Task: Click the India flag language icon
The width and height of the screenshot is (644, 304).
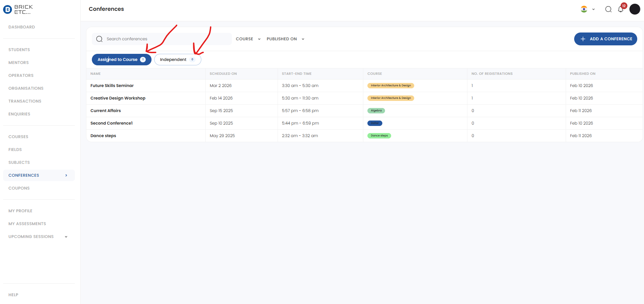Action: (584, 9)
